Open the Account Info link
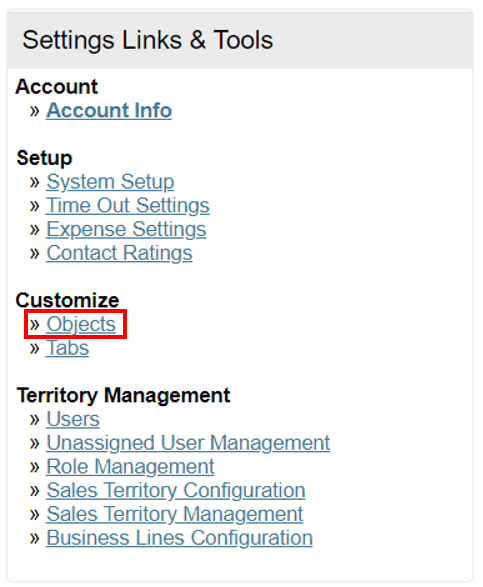The width and height of the screenshot is (483, 587). (109, 110)
